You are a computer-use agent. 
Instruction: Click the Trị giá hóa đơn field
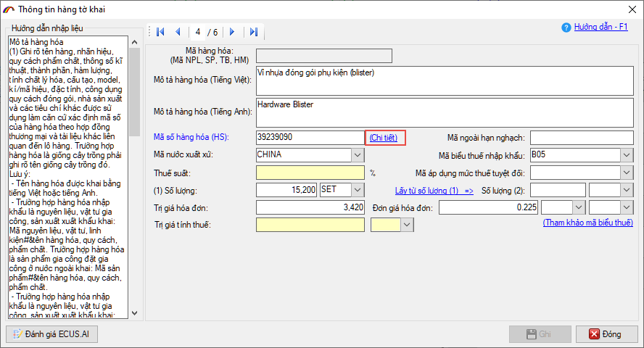tap(310, 207)
